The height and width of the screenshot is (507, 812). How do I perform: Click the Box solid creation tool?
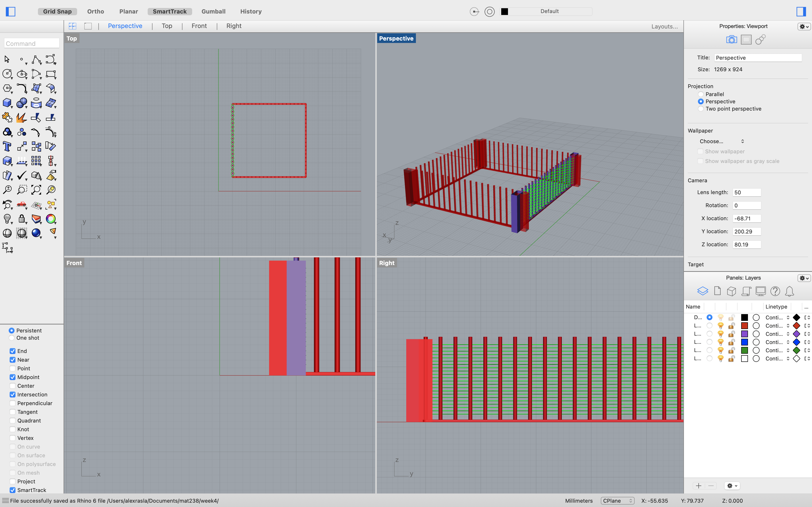click(x=7, y=103)
